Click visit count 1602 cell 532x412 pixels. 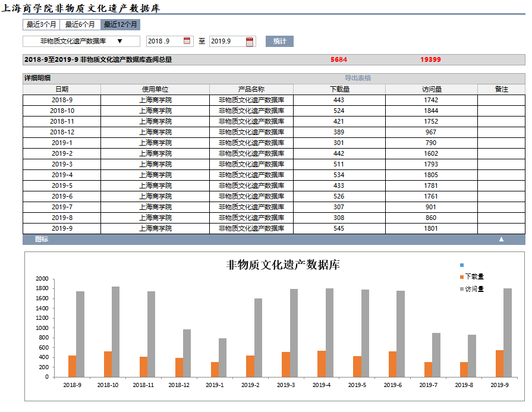click(x=431, y=153)
